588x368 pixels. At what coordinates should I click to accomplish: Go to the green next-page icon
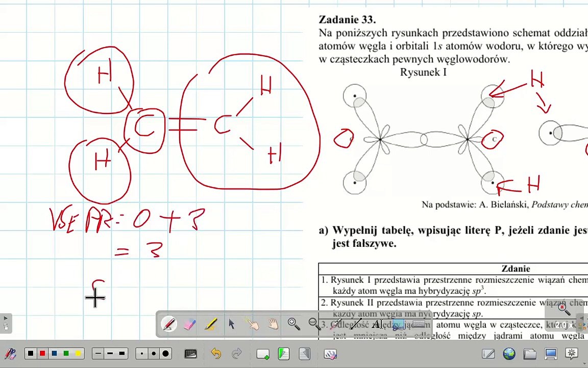click(x=283, y=353)
